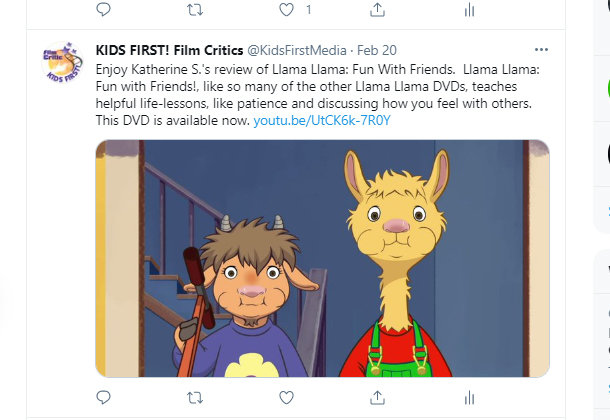Open KIDS FIRST! Film Critics profile name
Screen dimensions: 610x420
pos(169,50)
